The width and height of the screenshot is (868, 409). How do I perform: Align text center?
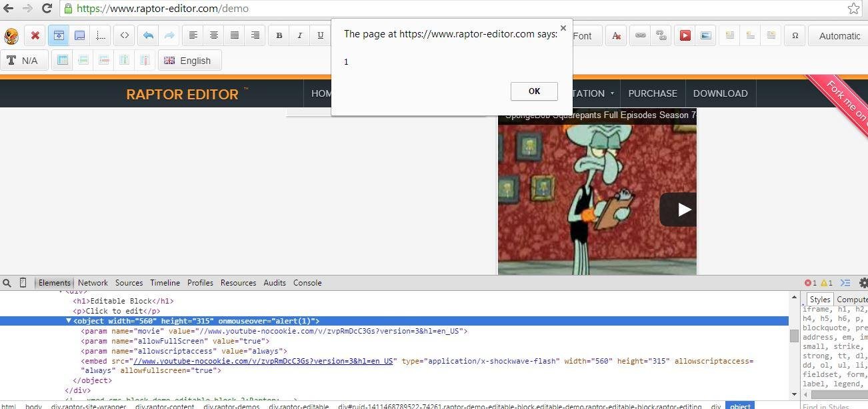[214, 35]
